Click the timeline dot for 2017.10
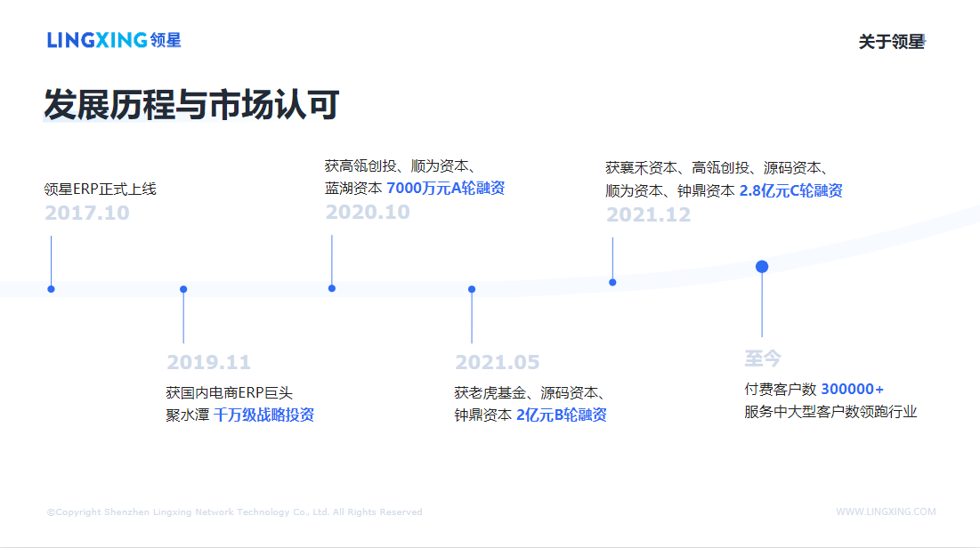Viewport: 980px width, 548px height. (52, 289)
